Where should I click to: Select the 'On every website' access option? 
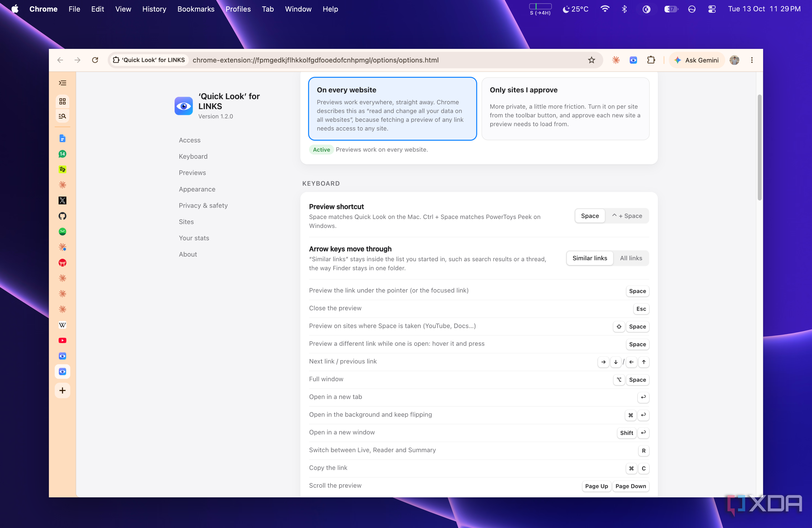click(392, 109)
